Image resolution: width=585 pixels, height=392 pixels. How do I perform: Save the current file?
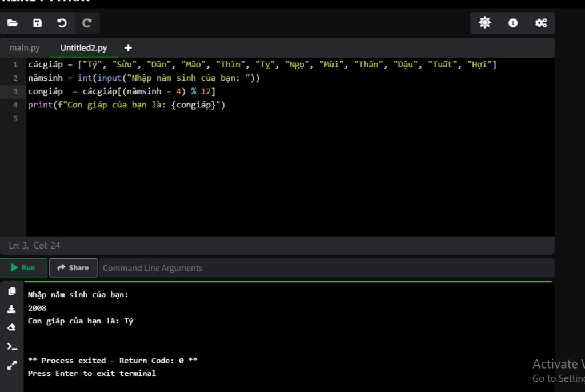37,23
